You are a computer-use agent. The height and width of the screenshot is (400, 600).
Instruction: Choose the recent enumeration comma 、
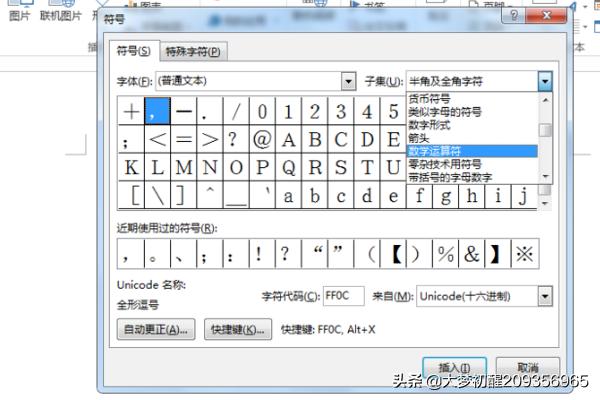tap(184, 254)
